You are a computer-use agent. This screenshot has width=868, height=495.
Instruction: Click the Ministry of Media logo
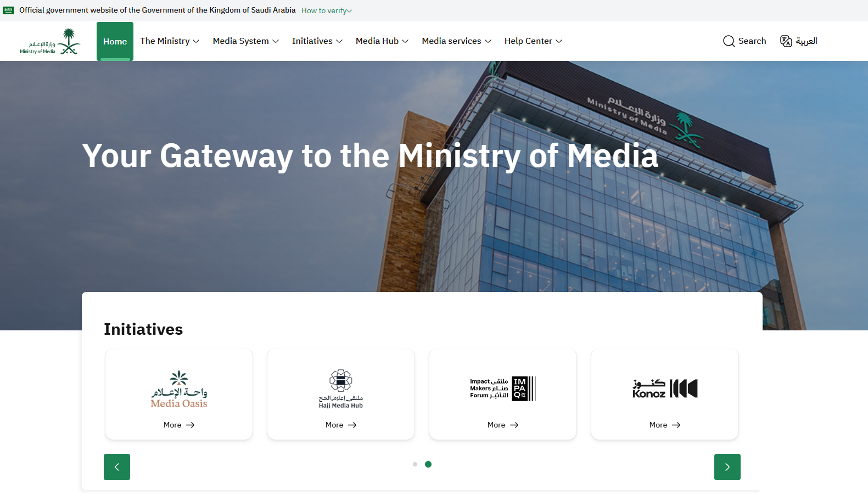[x=50, y=42]
